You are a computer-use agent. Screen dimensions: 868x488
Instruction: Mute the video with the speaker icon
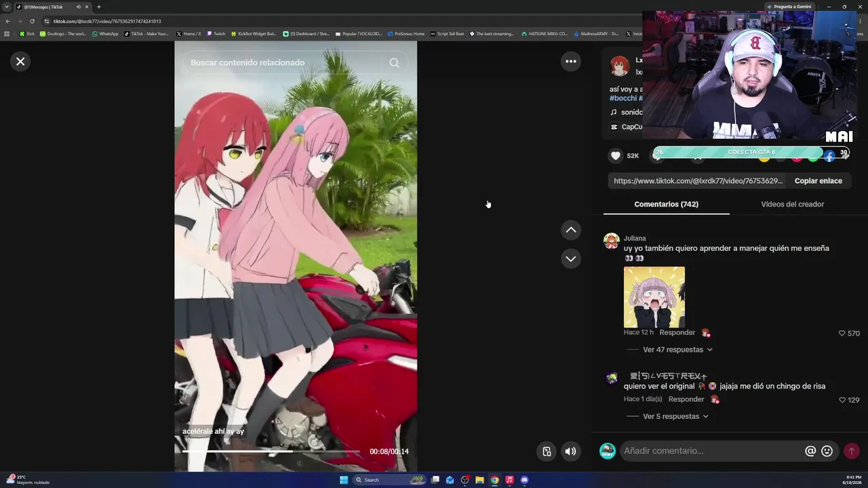click(x=571, y=451)
